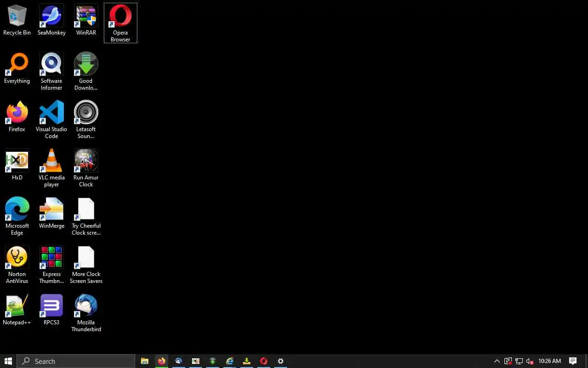Select the HxD hex editor shortcut

(x=17, y=166)
